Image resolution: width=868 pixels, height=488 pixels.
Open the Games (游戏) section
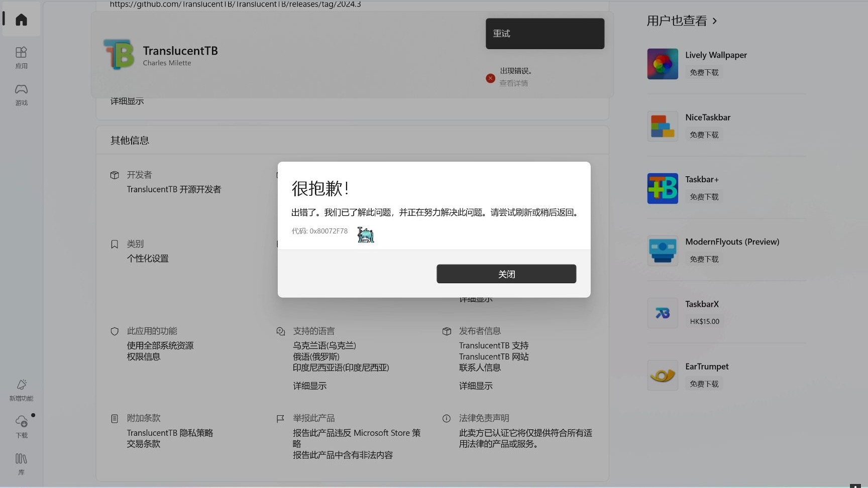pos(21,94)
